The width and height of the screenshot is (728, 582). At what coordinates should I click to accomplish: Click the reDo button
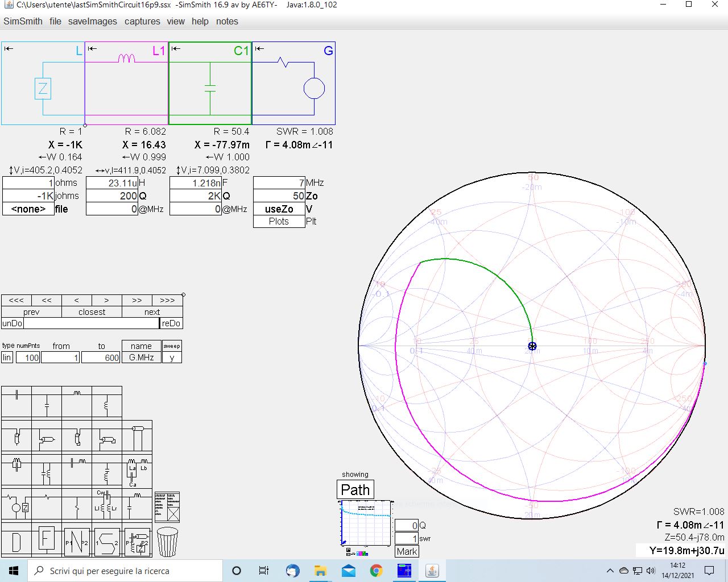171,323
